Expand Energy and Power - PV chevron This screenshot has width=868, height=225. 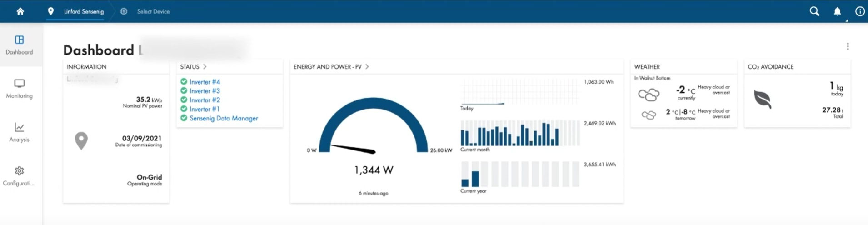point(367,66)
